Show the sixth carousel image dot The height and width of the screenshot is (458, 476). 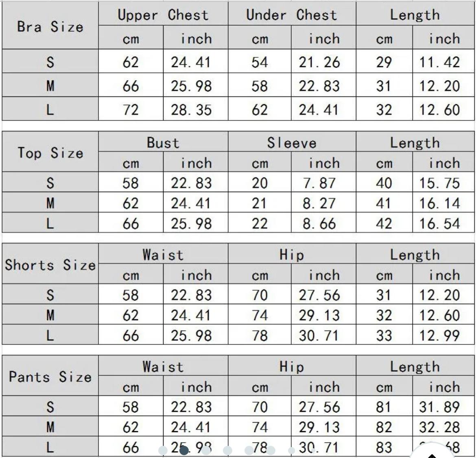coord(271,450)
